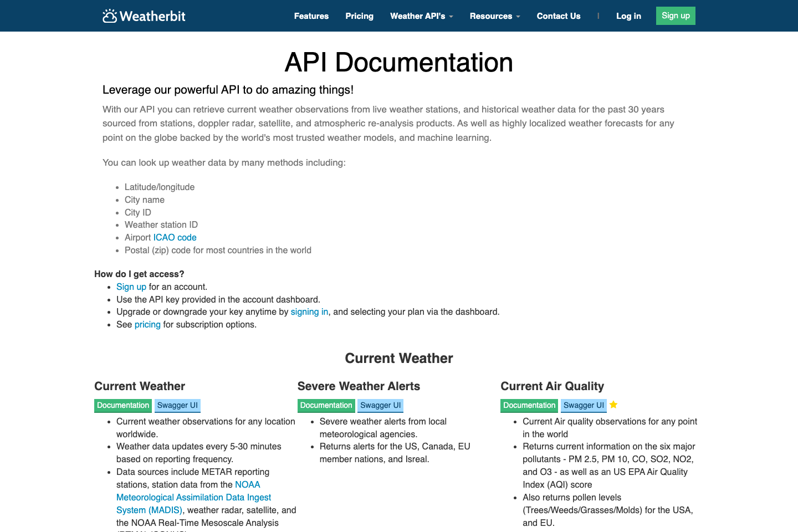Image resolution: width=798 pixels, height=532 pixels.
Task: Open the signing in link
Action: (x=309, y=311)
